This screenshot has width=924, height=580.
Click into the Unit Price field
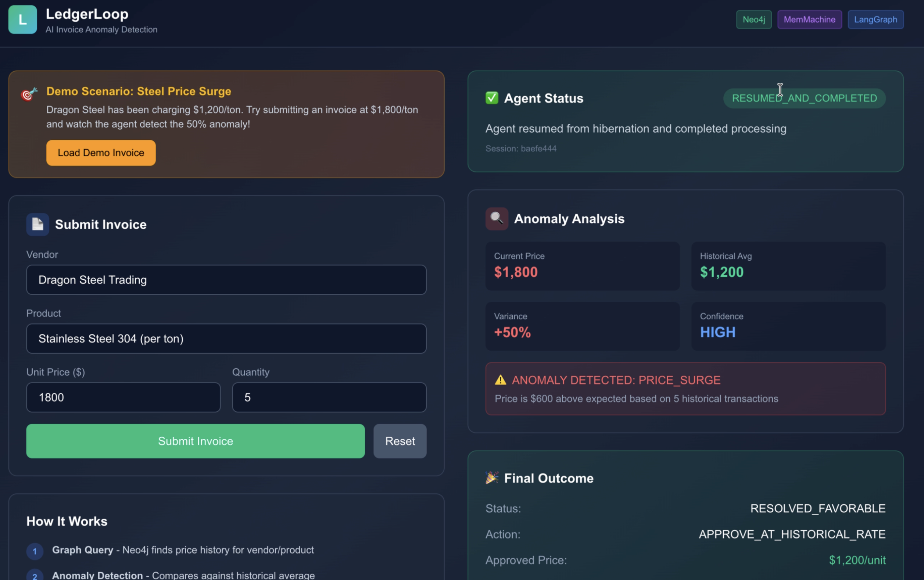(x=123, y=397)
